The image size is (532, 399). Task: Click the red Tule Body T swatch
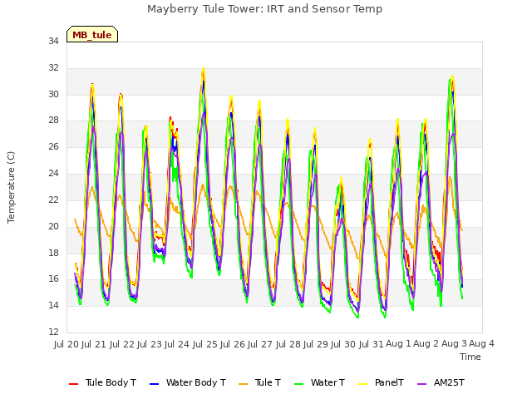pos(73,384)
